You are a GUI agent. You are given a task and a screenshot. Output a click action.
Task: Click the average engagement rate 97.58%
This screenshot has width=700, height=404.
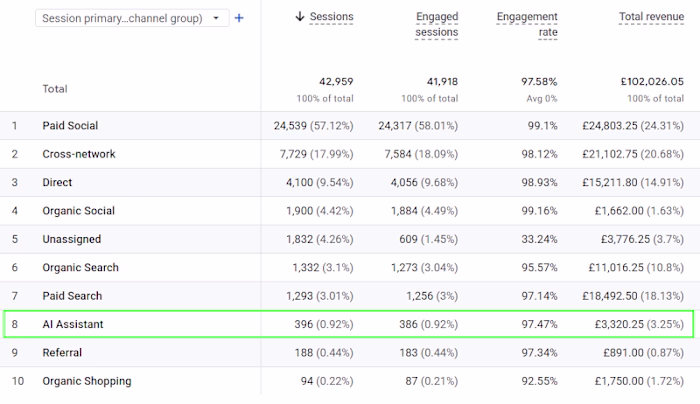pos(539,82)
